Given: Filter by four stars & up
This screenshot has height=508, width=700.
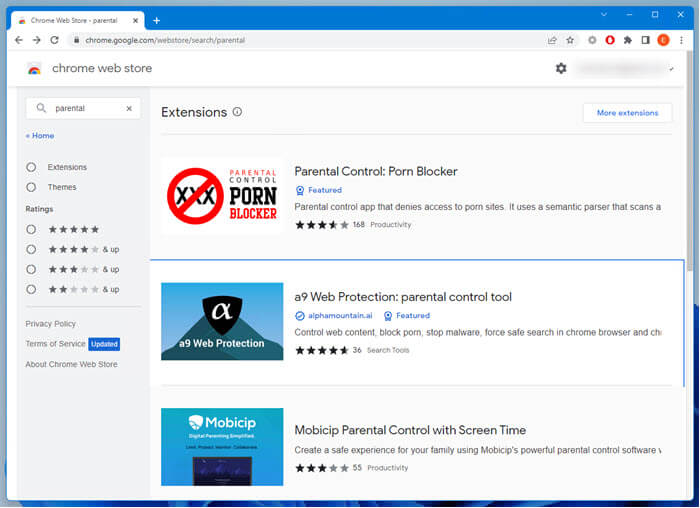Looking at the screenshot, I should 31,249.
